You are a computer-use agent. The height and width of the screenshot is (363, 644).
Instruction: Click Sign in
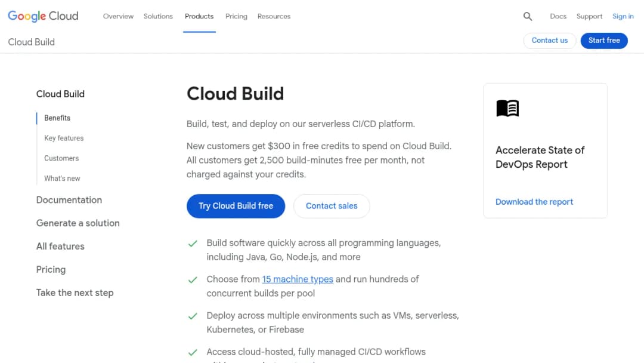[623, 17]
